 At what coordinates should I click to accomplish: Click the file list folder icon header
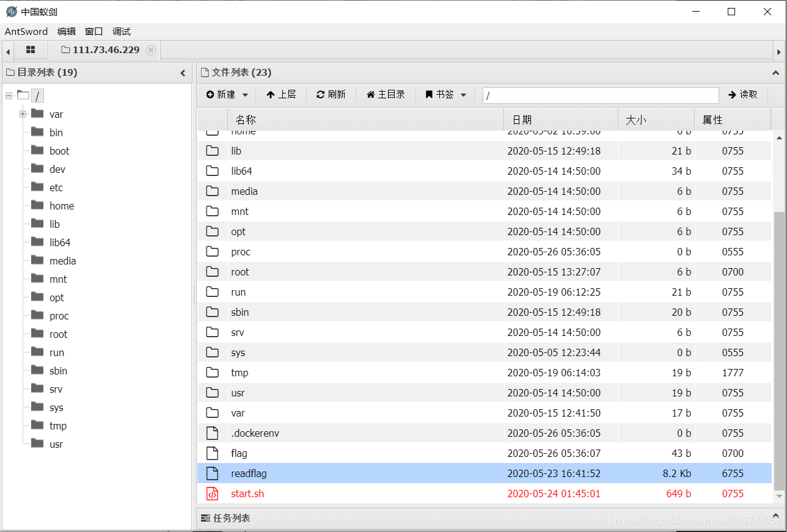[204, 72]
